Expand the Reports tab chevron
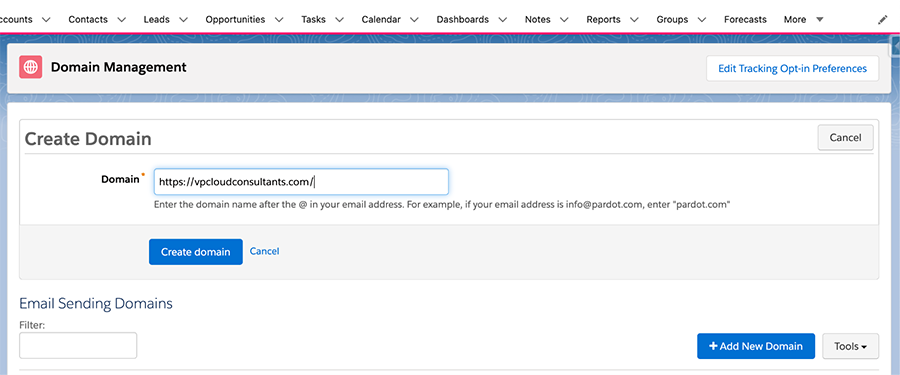Image resolution: width=900 pixels, height=375 pixels. [635, 20]
